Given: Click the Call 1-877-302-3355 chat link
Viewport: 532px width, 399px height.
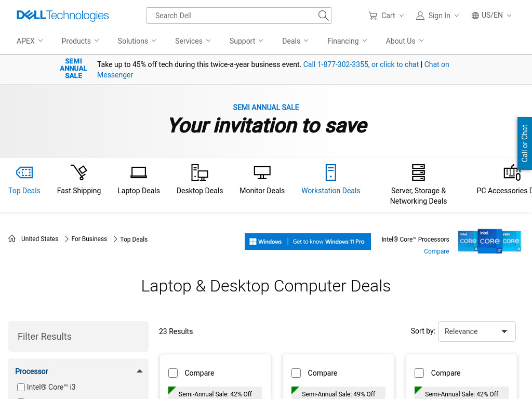Looking at the screenshot, I should click(x=361, y=64).
